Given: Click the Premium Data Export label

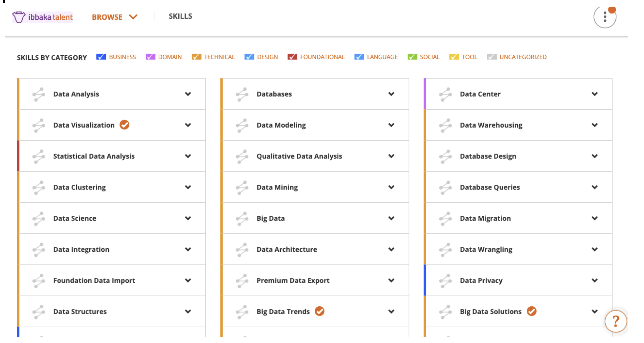Looking at the screenshot, I should click(293, 281).
